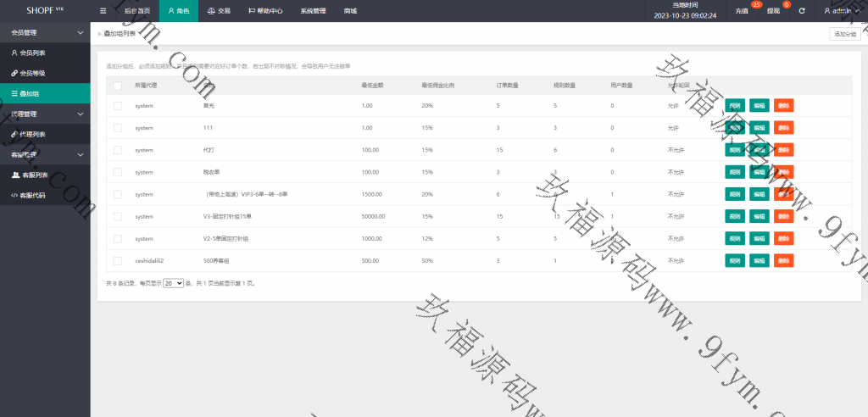868x417 pixels.
Task: Select the checkbox for 500养客组 row
Action: coord(118,260)
